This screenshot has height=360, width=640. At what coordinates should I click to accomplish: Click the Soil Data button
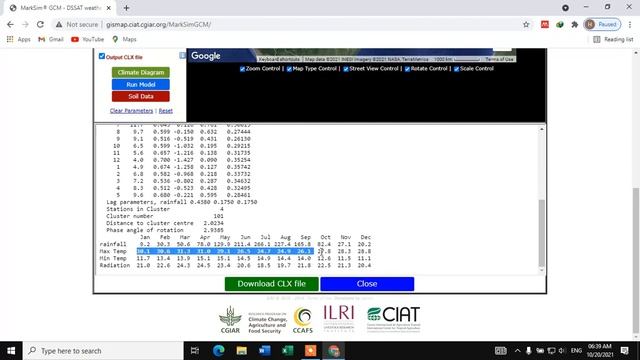pos(141,96)
